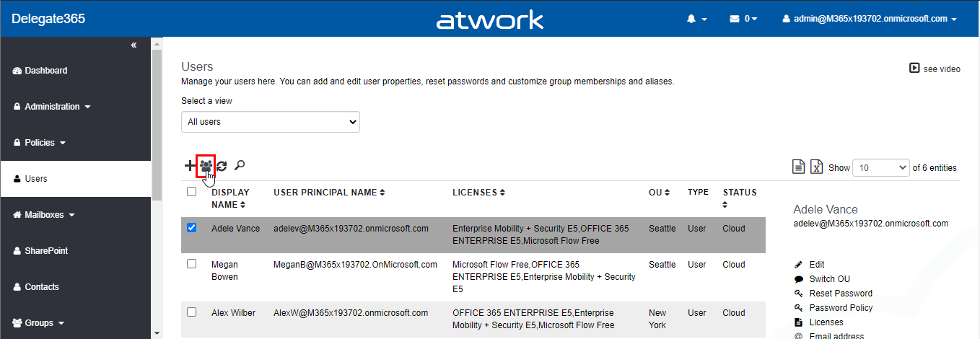Click the add new user plus icon
The height and width of the screenshot is (339, 980).
click(189, 166)
